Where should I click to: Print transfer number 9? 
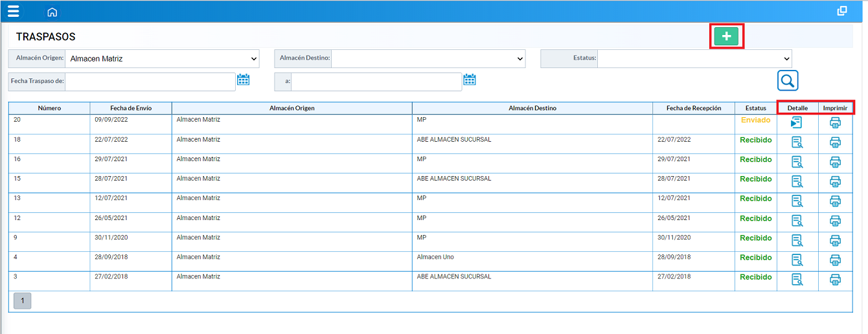(836, 240)
